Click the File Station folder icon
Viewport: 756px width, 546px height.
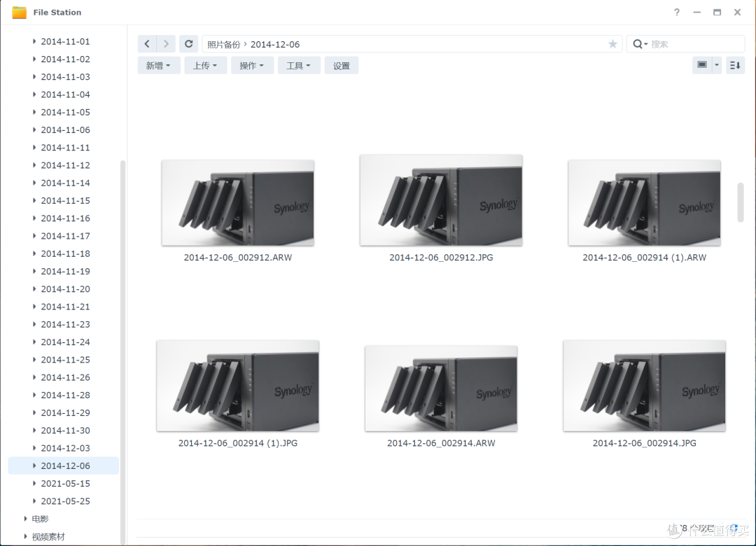coord(20,13)
